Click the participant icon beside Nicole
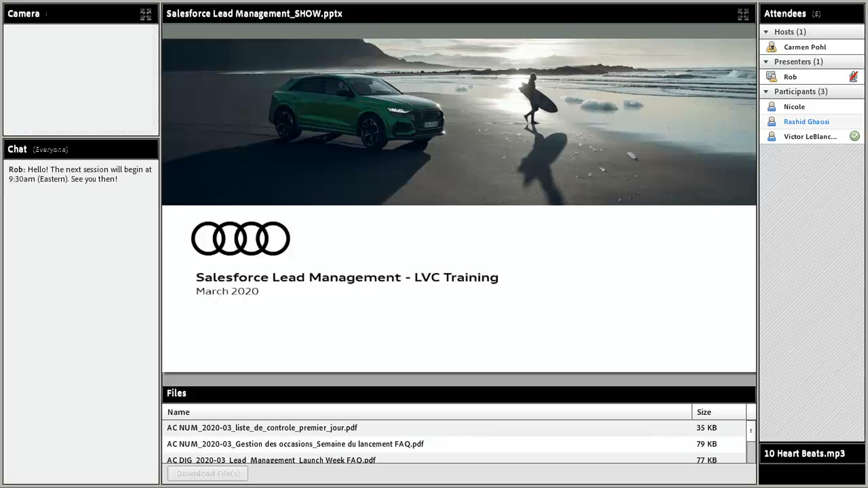Viewport: 868px width, 488px height. (772, 107)
